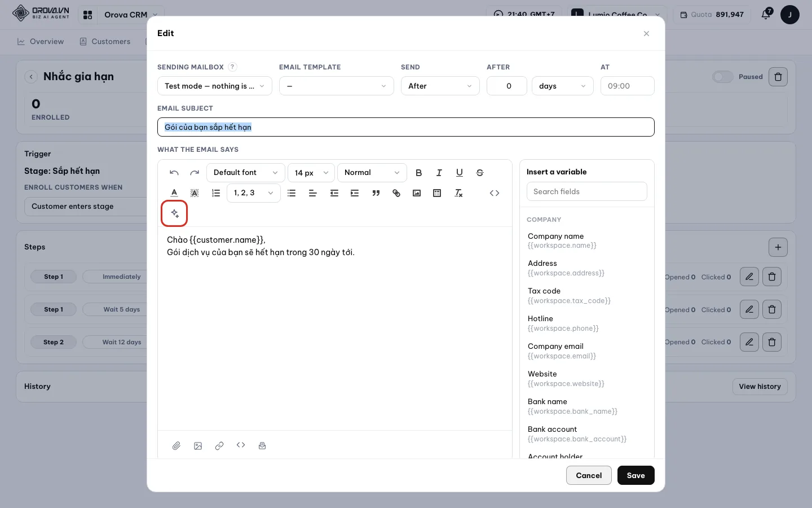Open the Send timing dropdown showing After

pyautogui.click(x=440, y=86)
